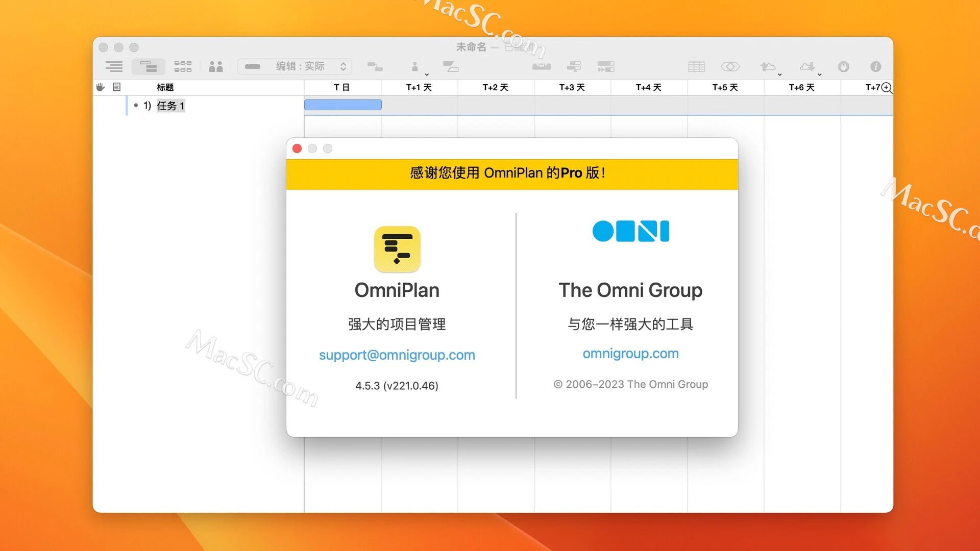The height and width of the screenshot is (551, 980).
Task: Open the Resource view people icon
Action: click(216, 66)
